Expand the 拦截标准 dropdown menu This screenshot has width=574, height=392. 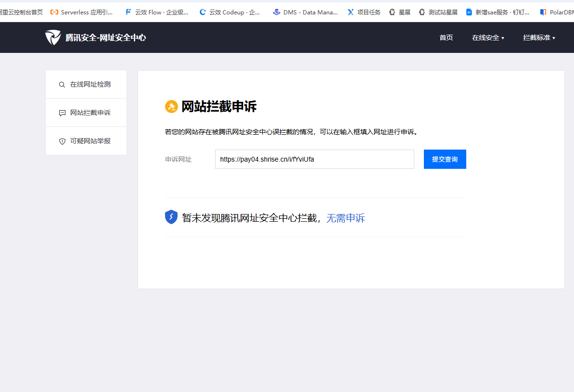click(539, 38)
